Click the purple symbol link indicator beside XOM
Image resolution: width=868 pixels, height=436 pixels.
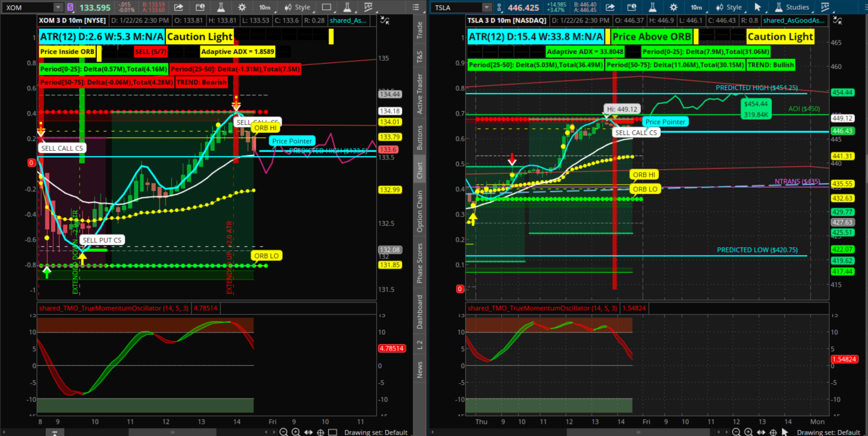(x=70, y=7)
